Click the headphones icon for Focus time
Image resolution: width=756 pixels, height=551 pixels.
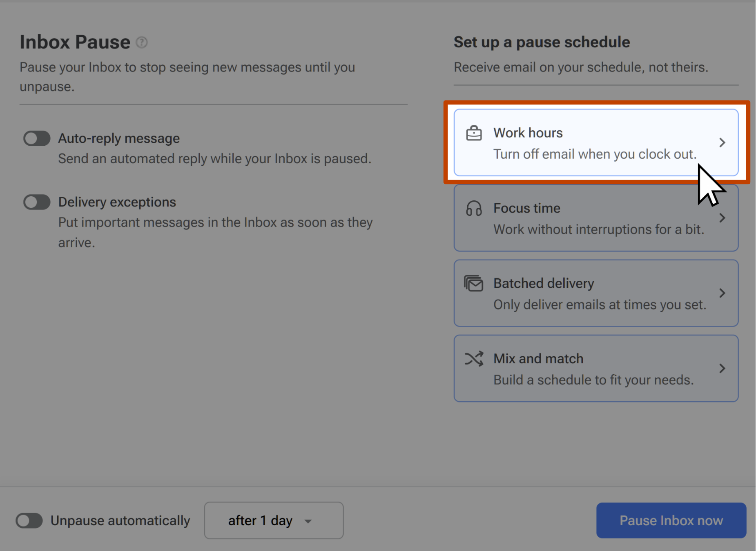pyautogui.click(x=474, y=209)
